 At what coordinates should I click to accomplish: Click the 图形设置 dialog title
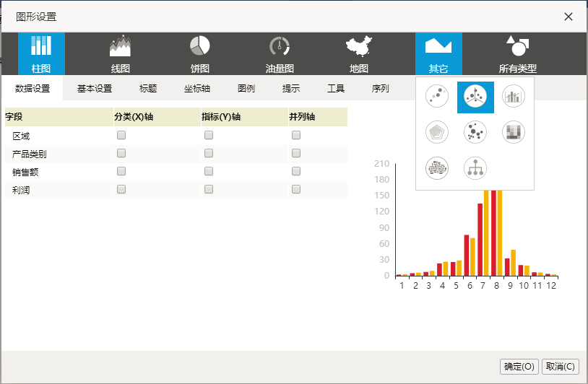tap(36, 17)
